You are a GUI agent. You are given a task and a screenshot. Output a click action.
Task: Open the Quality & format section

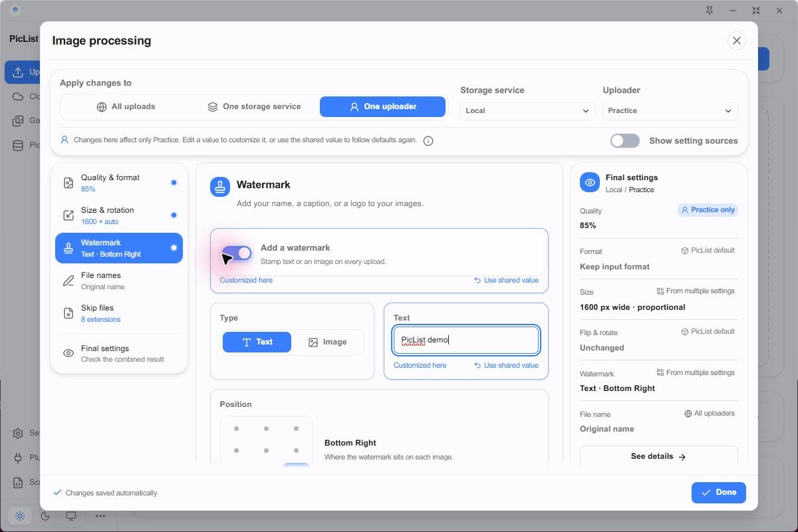(x=119, y=183)
